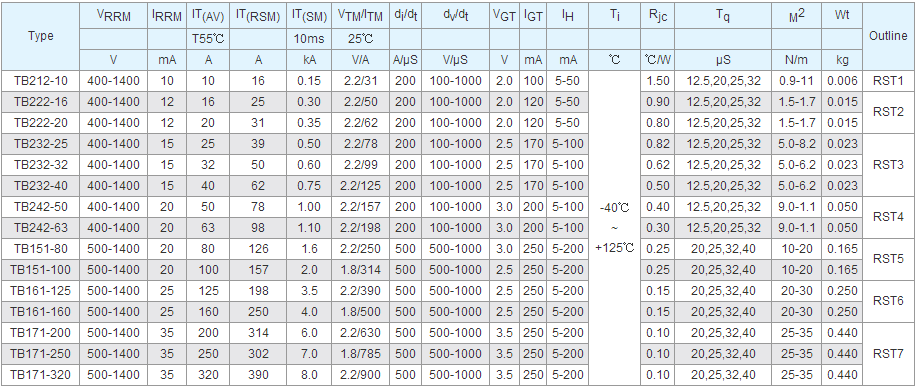The width and height of the screenshot is (916, 387).
Task: Click the TB232-40 row label
Action: click(x=40, y=186)
